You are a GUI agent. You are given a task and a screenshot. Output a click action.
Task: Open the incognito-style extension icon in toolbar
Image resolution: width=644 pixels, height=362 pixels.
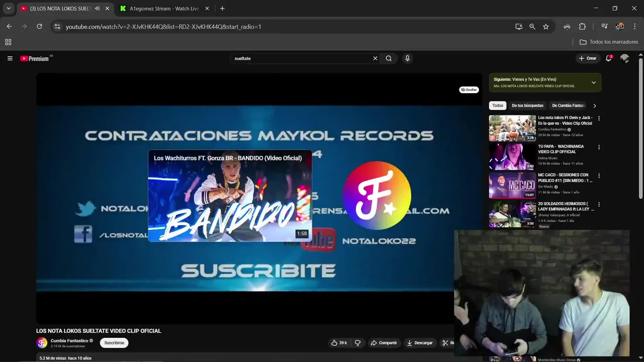[567, 27]
